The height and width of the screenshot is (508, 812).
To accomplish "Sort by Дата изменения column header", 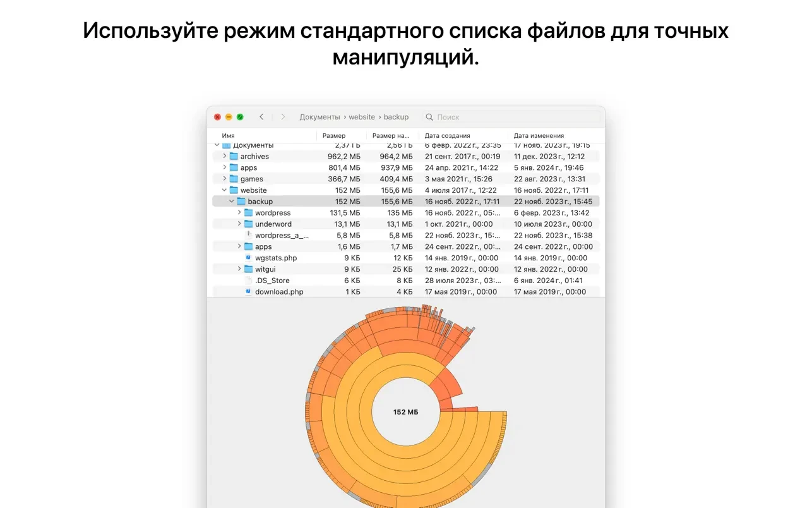I will (x=539, y=136).
